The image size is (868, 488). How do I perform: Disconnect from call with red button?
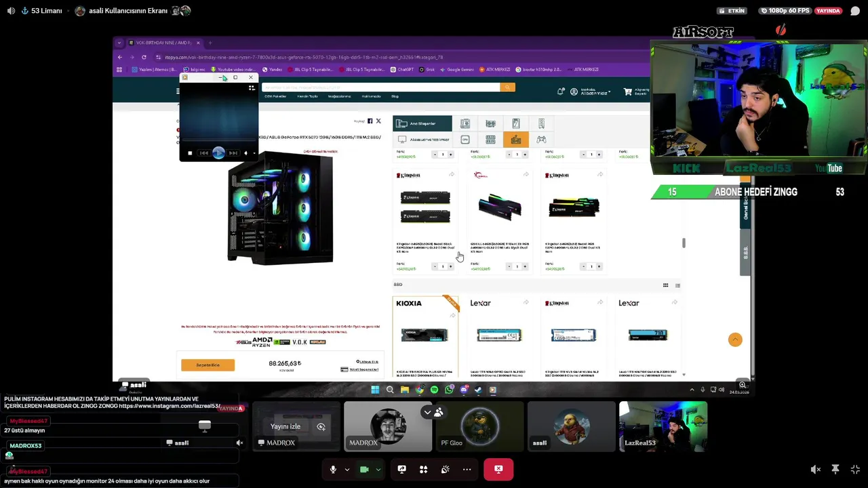(x=498, y=469)
